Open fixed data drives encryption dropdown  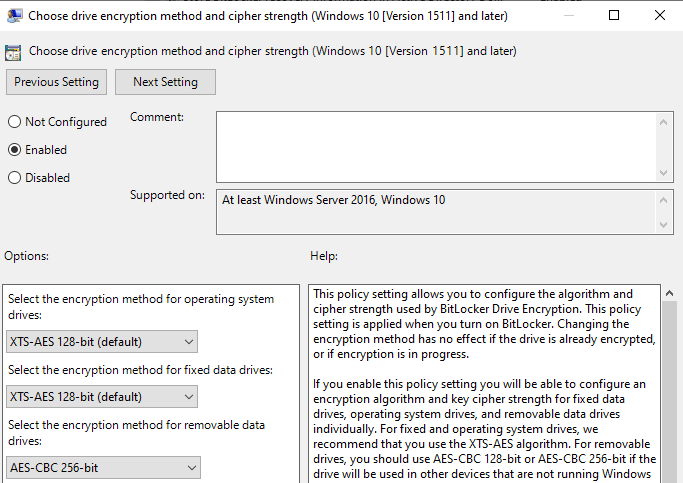[x=102, y=396]
